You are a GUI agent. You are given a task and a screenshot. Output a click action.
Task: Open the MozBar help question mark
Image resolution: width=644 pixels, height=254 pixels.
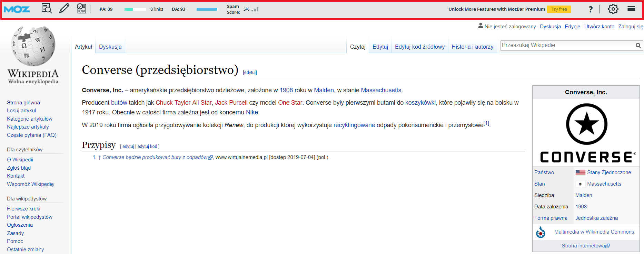[591, 9]
